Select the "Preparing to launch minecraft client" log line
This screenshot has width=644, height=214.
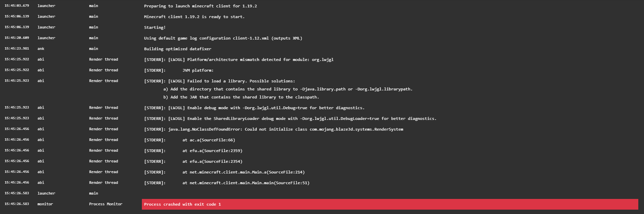click(200, 6)
